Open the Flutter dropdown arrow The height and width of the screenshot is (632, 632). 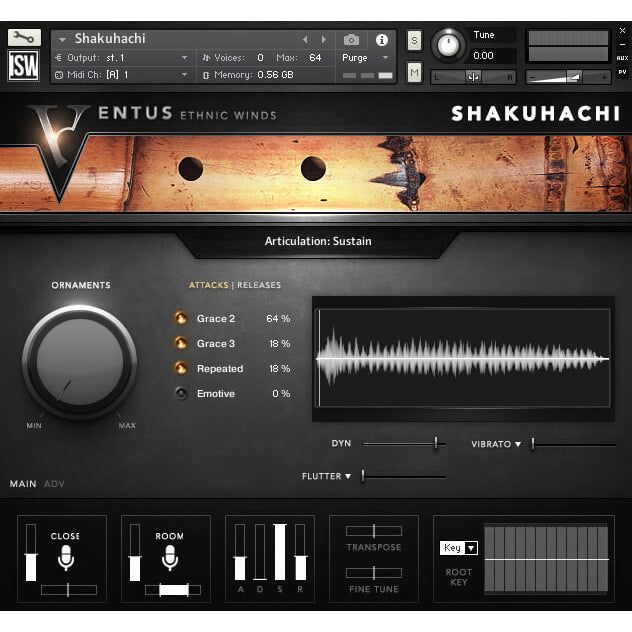tap(348, 476)
